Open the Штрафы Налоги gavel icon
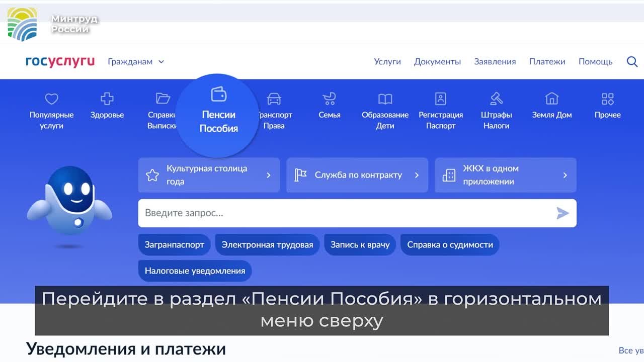Screen dimensions: 644x362 497,99
